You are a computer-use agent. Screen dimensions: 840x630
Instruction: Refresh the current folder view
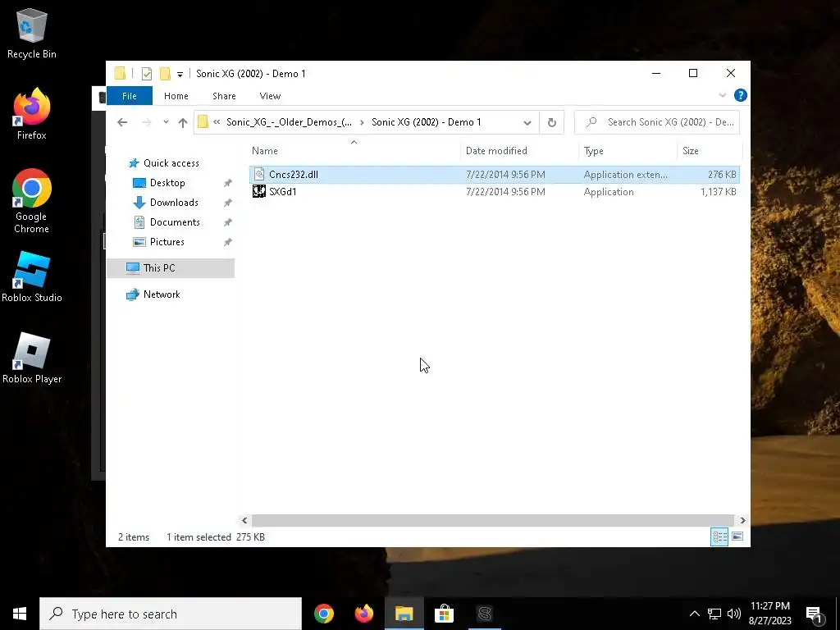pos(552,122)
